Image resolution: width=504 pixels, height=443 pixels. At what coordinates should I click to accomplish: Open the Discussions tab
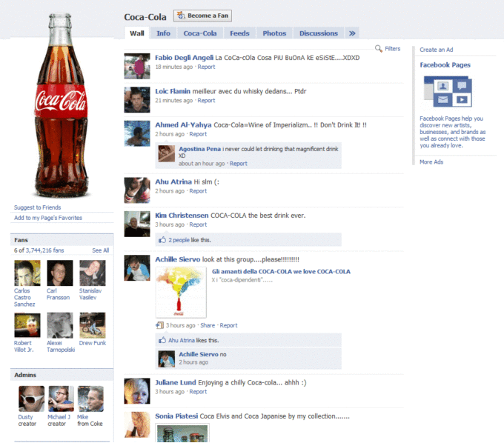click(319, 33)
